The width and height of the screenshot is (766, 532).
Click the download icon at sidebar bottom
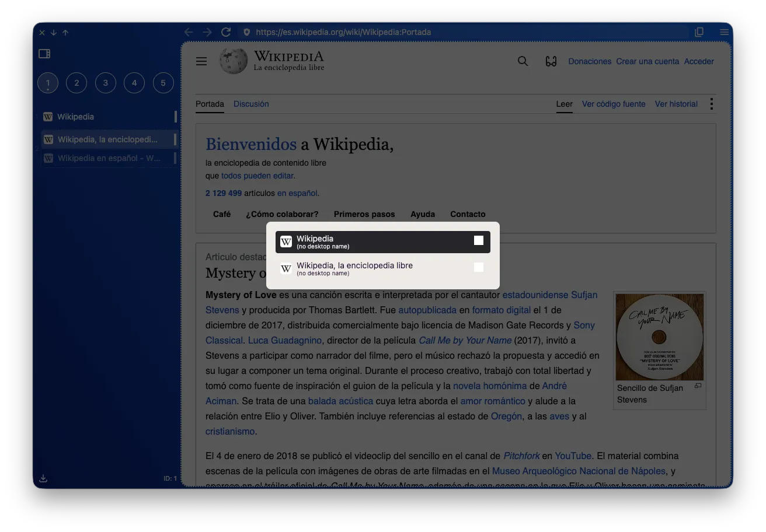point(43,478)
